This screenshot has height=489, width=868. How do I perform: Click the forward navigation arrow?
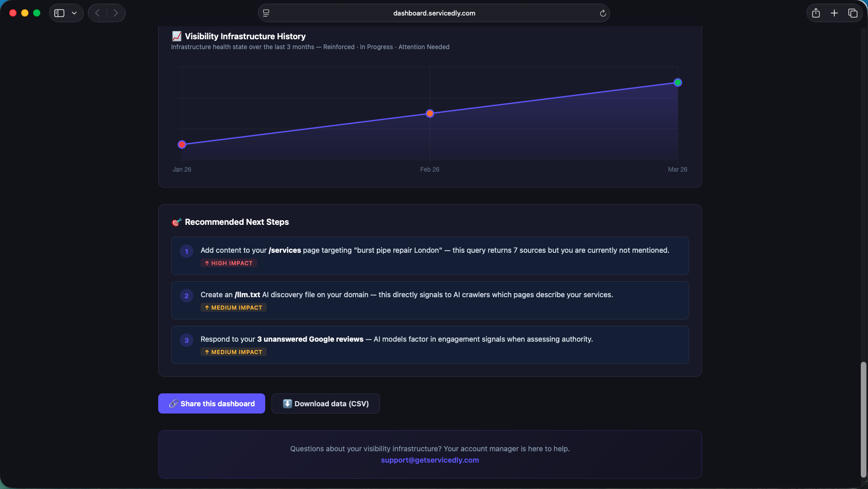[116, 13]
